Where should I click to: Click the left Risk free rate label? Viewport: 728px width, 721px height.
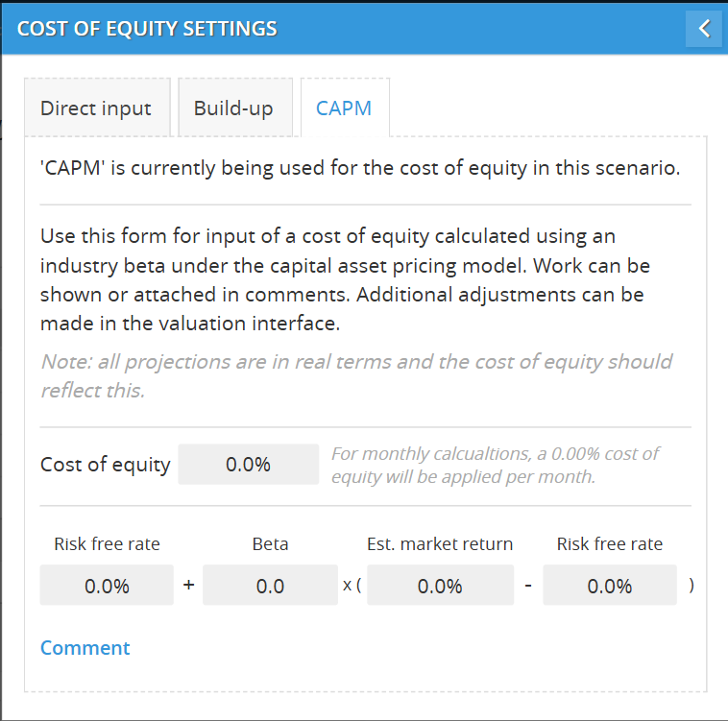[x=107, y=544]
